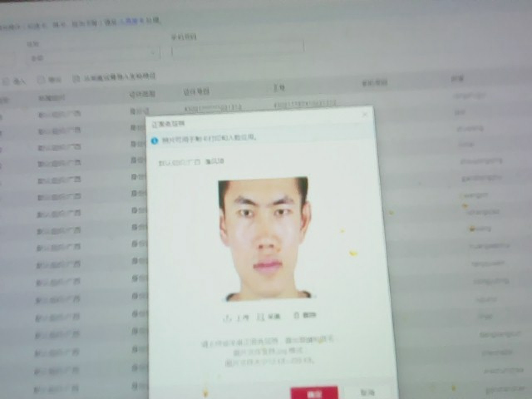Open the filter dropdown showing 全部

coord(91,55)
